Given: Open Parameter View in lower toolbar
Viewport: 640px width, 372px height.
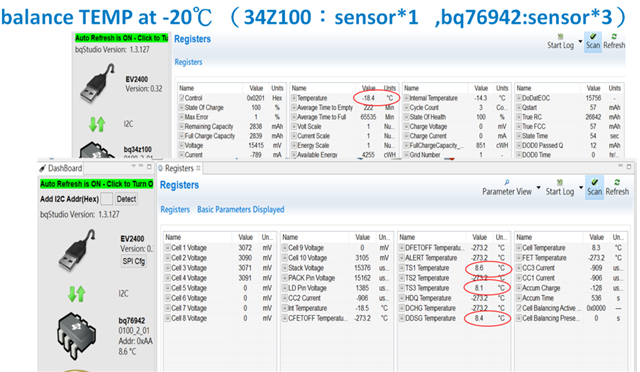Looking at the screenshot, I should 507,187.
